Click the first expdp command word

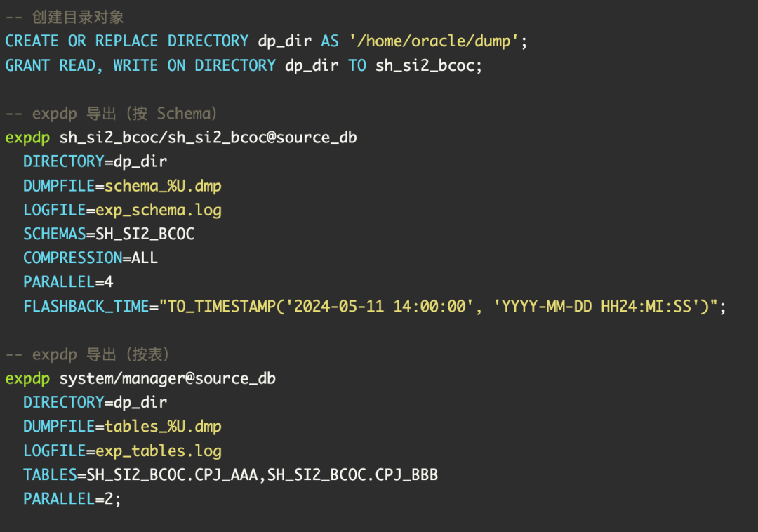click(x=27, y=139)
